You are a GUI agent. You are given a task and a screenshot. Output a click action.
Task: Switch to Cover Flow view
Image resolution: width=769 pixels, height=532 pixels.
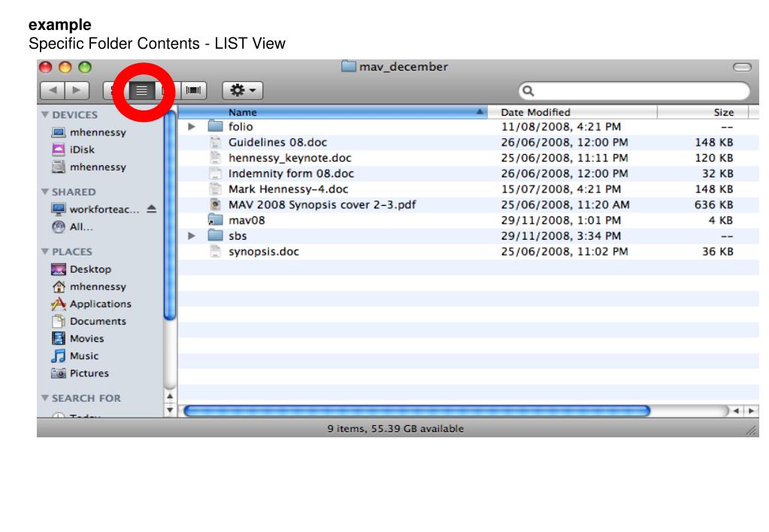tap(193, 90)
